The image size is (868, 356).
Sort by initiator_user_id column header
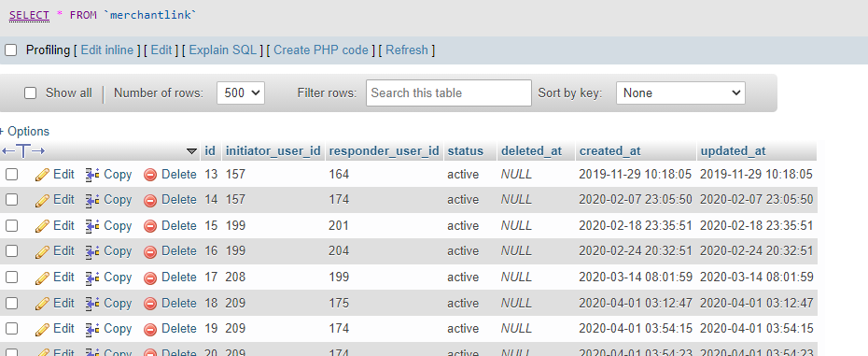273,150
